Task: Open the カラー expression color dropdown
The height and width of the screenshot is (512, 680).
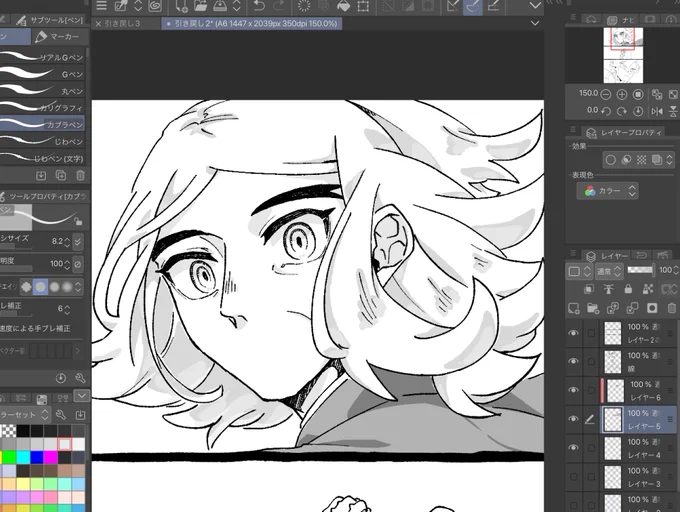Action: click(x=607, y=191)
